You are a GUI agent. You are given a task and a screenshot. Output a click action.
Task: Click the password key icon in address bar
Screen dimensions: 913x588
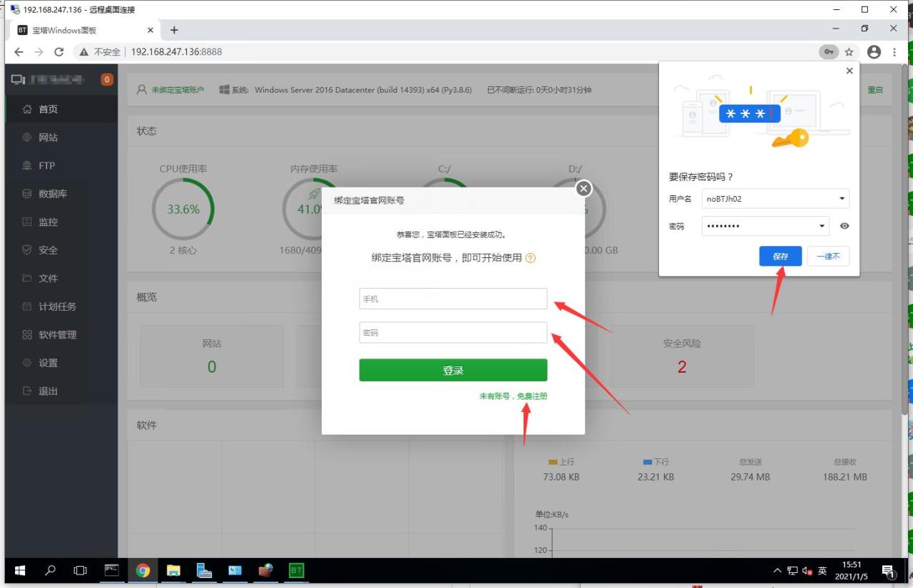point(829,52)
